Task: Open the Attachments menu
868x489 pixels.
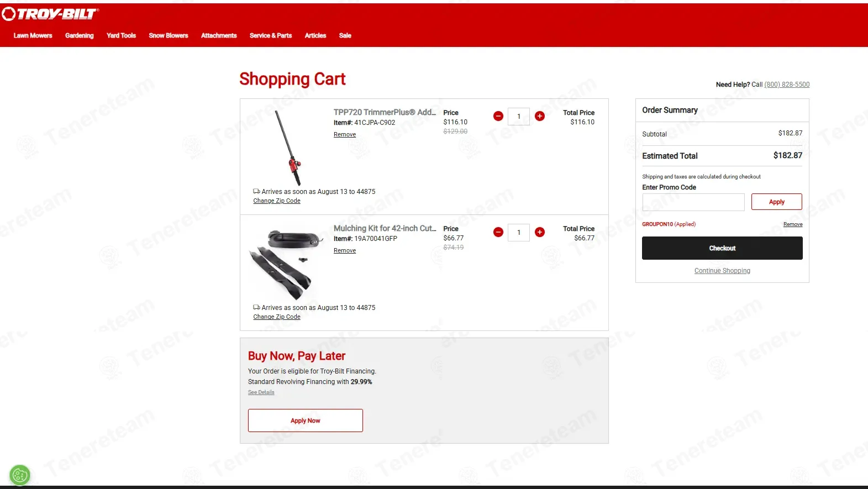Action: tap(219, 35)
